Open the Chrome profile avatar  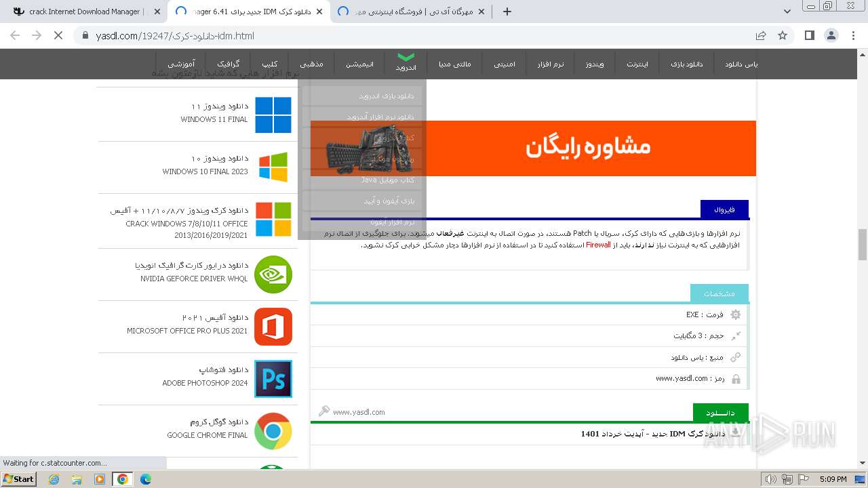tap(831, 35)
